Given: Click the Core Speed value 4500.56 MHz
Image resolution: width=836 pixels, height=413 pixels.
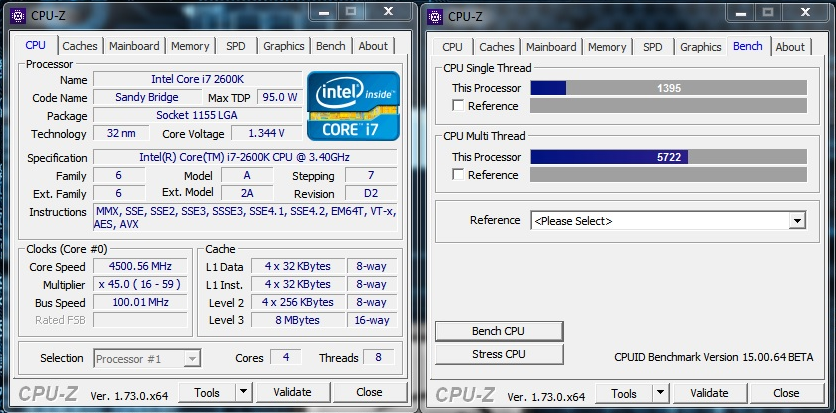Looking at the screenshot, I should (x=140, y=266).
